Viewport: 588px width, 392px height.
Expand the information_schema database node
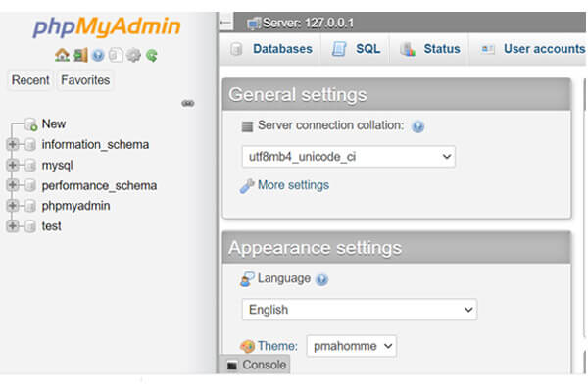click(13, 144)
